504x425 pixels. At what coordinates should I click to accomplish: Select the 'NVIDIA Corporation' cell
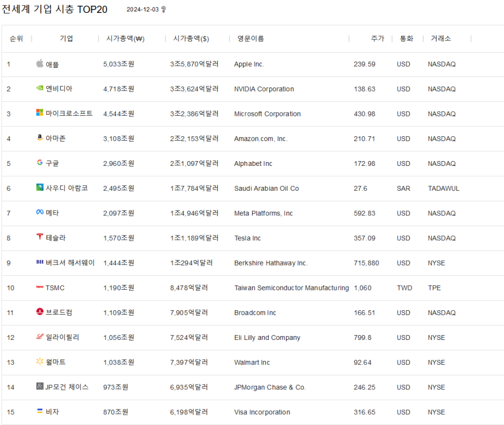coord(264,89)
